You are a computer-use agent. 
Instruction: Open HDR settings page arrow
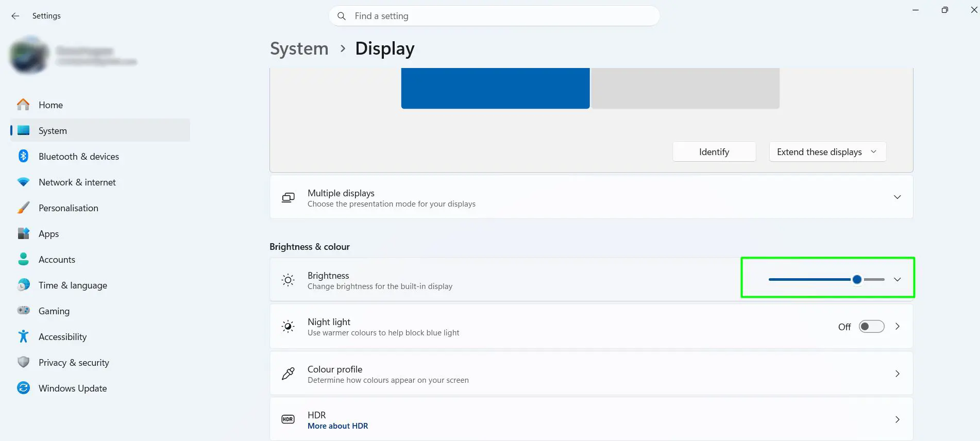pyautogui.click(x=897, y=419)
